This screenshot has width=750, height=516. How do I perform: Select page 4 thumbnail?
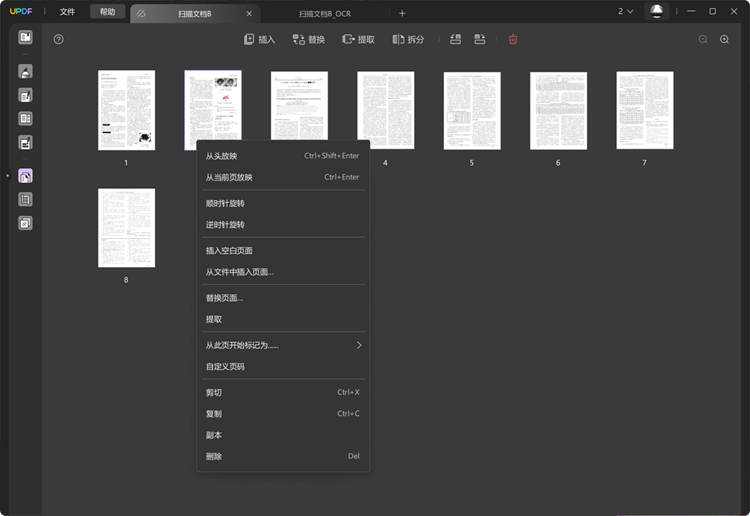click(386, 110)
